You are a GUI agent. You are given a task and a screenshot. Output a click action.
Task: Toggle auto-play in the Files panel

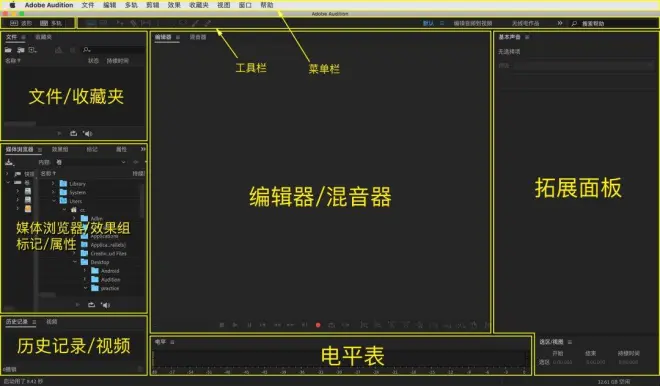(x=88, y=133)
